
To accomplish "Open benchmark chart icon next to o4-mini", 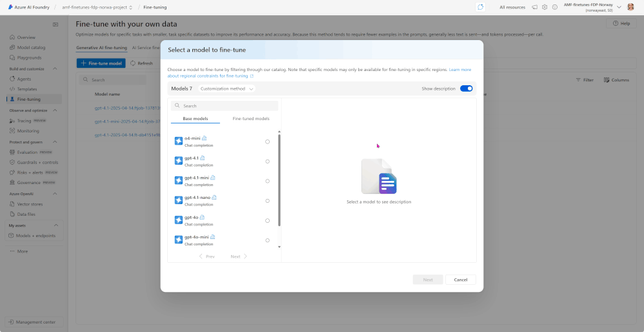I will 204,138.
